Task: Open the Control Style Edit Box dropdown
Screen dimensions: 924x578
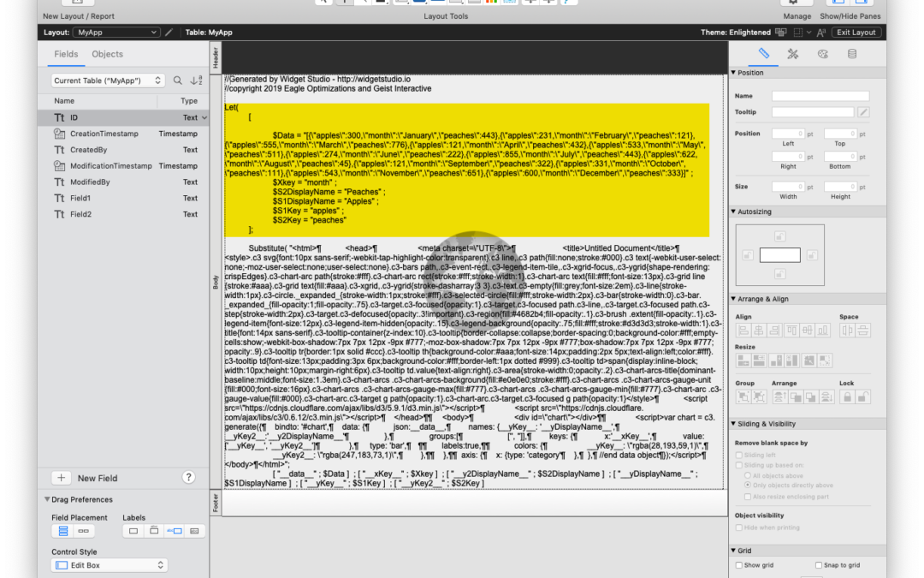Action: tap(110, 565)
